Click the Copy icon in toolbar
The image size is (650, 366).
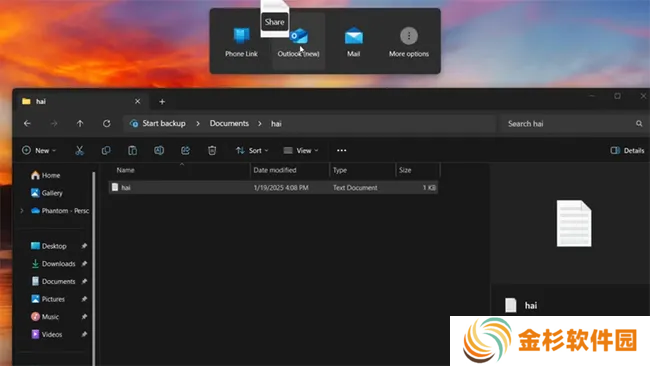[x=106, y=150]
